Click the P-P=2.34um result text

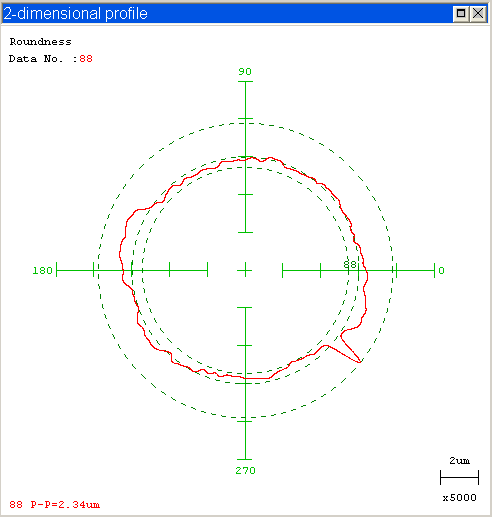point(65,504)
